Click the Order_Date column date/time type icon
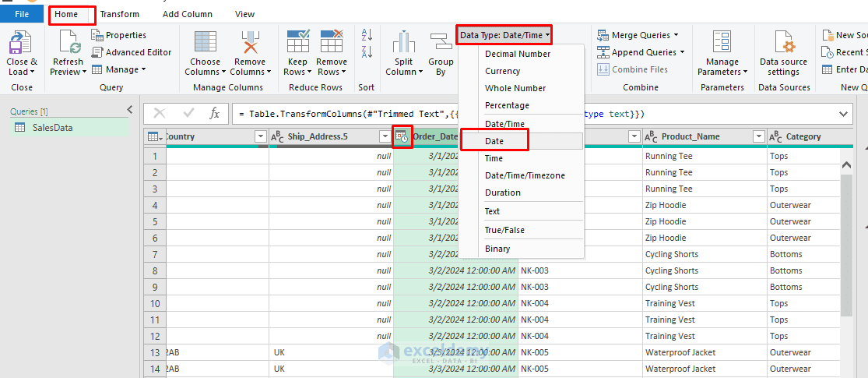The image size is (868, 378). [402, 136]
